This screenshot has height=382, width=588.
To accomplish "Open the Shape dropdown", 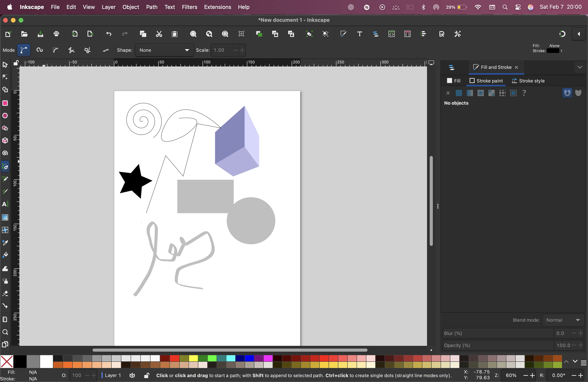I will [x=164, y=50].
